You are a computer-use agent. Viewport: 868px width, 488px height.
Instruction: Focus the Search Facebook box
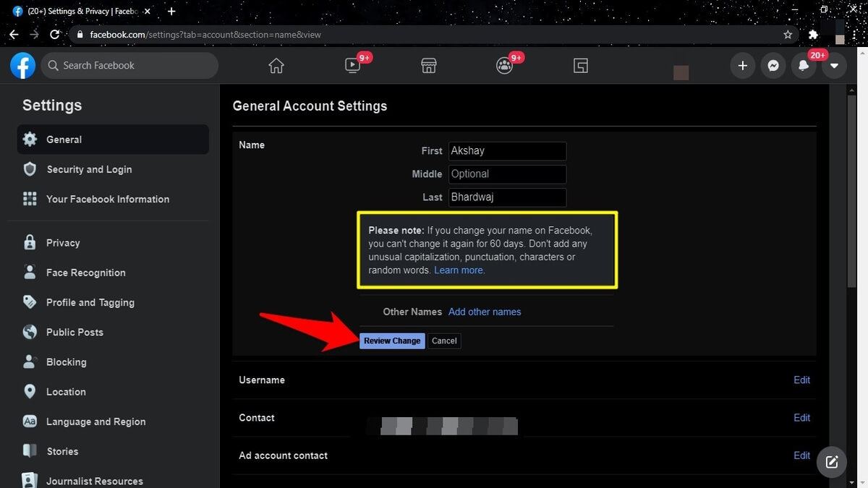[130, 66]
